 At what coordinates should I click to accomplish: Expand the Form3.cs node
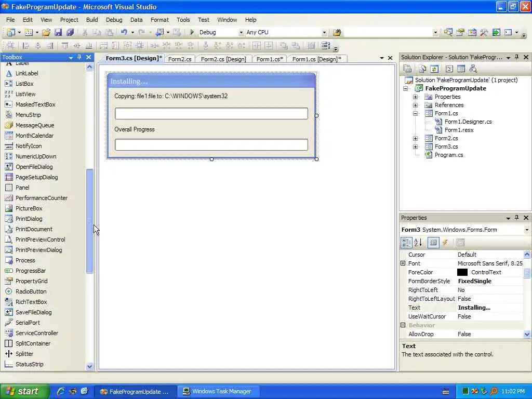pos(415,147)
